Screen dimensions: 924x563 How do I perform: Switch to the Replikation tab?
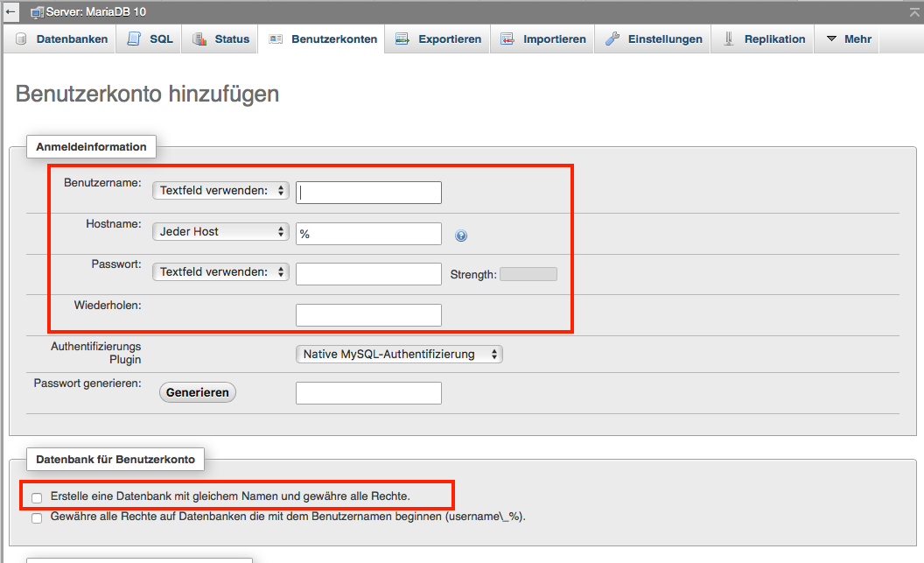pos(764,39)
